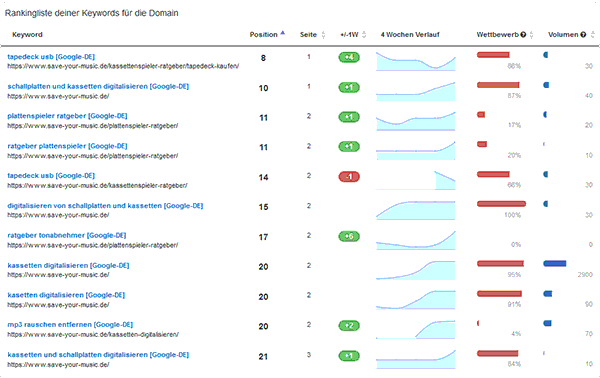The width and height of the screenshot is (600, 378).
Task: Sort by Position column arrow
Action: pos(282,33)
